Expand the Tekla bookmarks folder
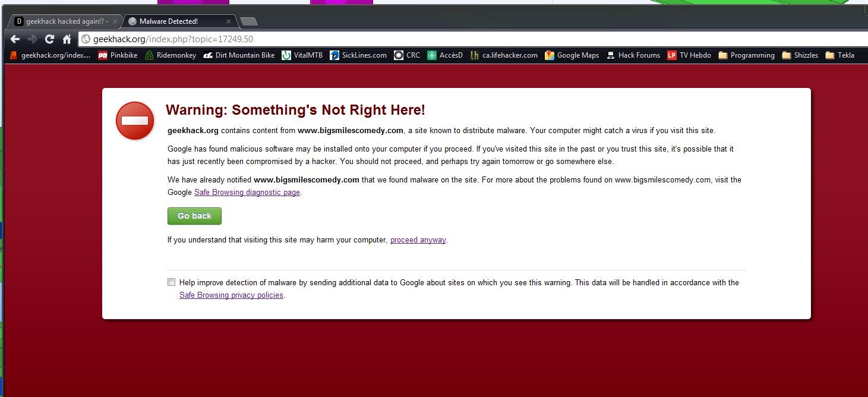868x397 pixels. pyautogui.click(x=840, y=55)
